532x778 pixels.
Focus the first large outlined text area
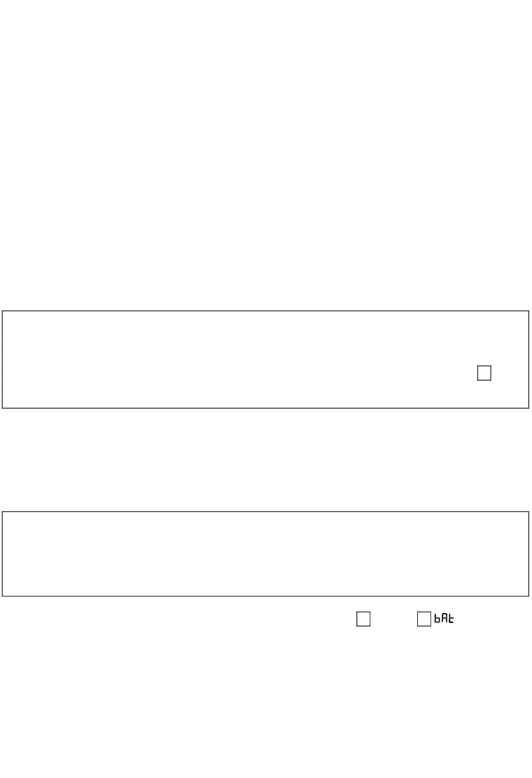pyautogui.click(x=265, y=360)
